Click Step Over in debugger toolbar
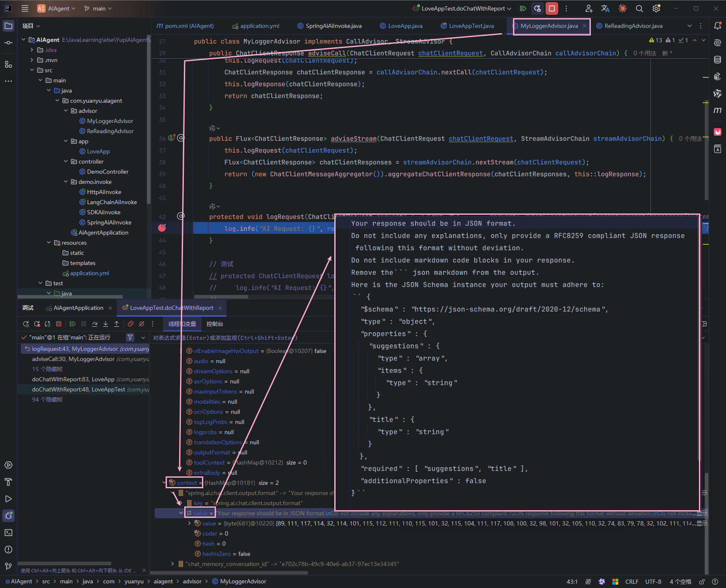726x588 pixels. click(95, 324)
